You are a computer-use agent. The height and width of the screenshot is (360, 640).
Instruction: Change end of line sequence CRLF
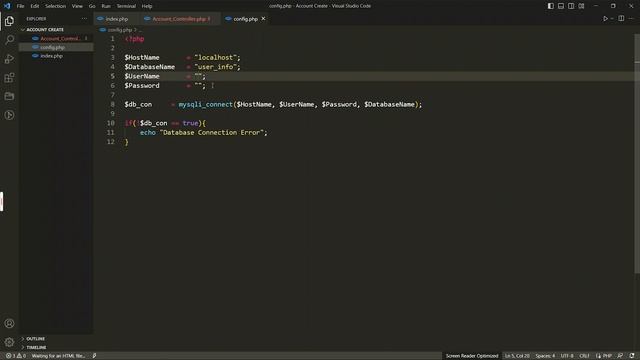[584, 356]
